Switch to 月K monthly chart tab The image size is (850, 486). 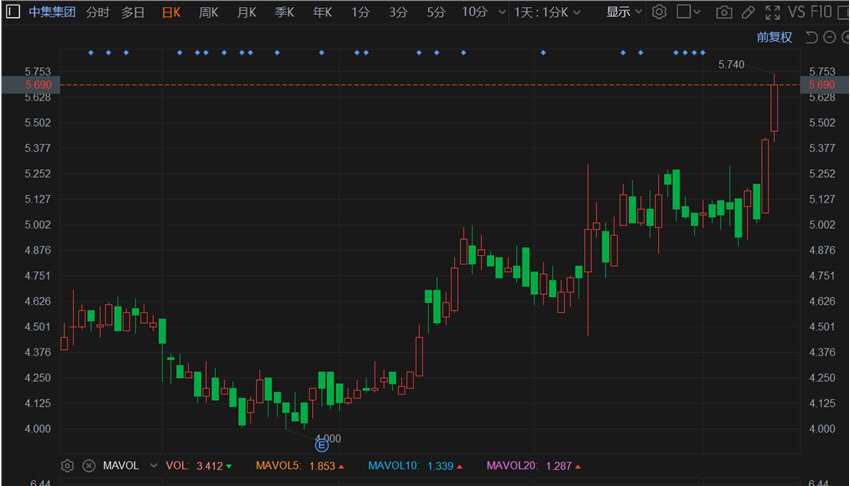click(246, 12)
